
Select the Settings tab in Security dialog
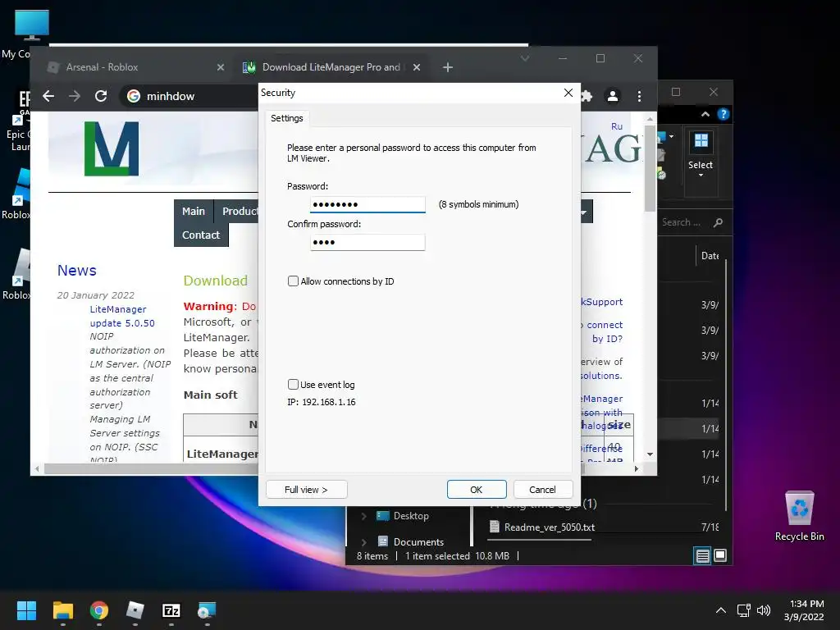(x=286, y=118)
